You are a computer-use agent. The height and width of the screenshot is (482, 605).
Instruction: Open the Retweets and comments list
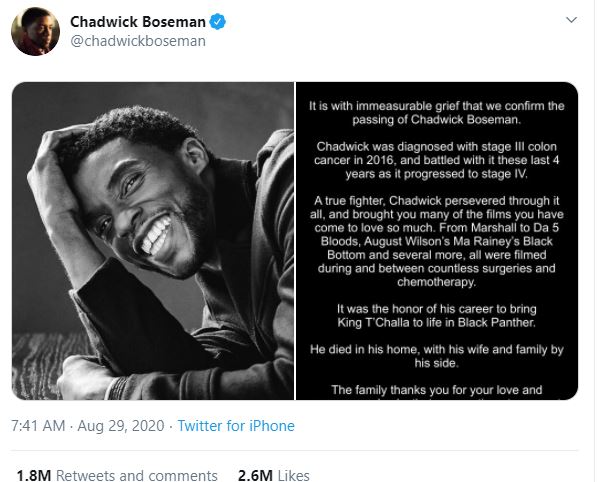[x=137, y=475]
